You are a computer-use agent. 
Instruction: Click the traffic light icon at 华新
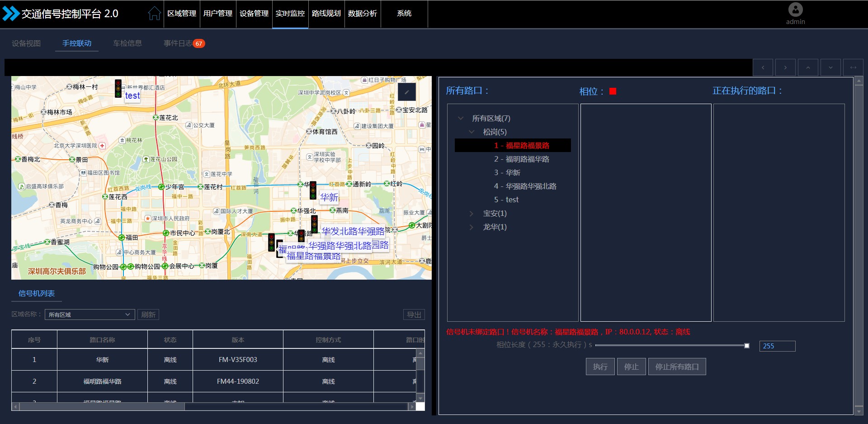[313, 191]
